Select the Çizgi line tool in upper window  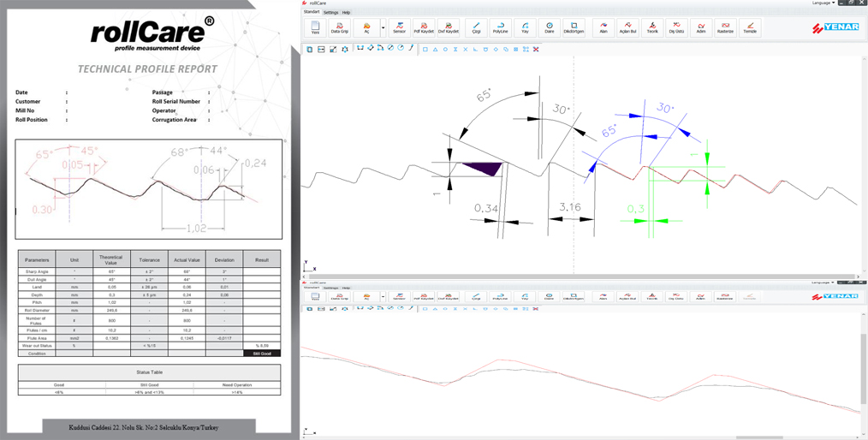click(476, 27)
